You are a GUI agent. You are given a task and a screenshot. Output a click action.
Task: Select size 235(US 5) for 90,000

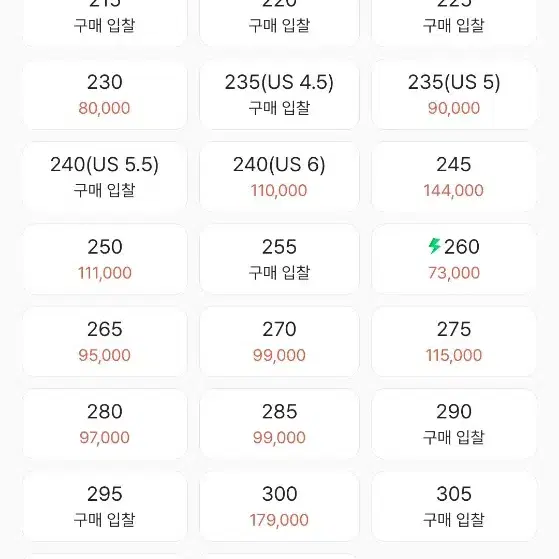[454, 95]
